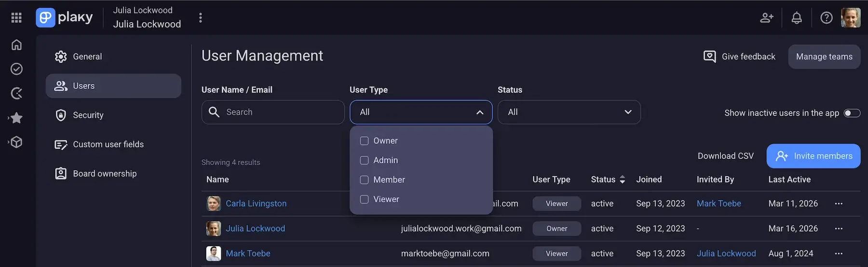Open Favorites star icon
The width and height of the screenshot is (868, 267).
(x=16, y=118)
